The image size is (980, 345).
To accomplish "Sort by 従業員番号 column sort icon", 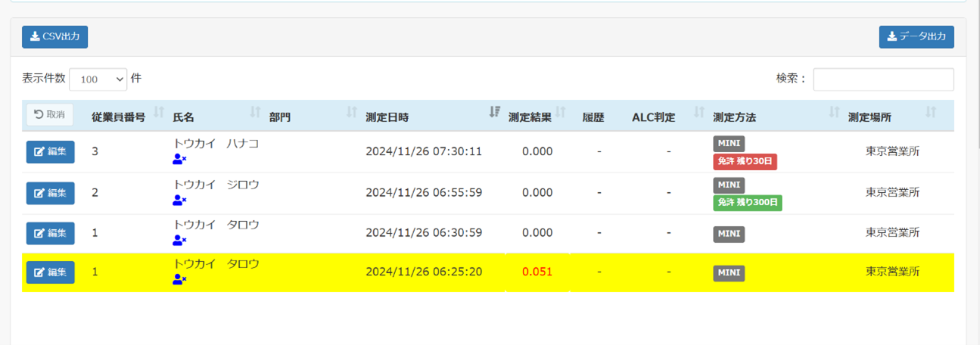I will click(159, 113).
